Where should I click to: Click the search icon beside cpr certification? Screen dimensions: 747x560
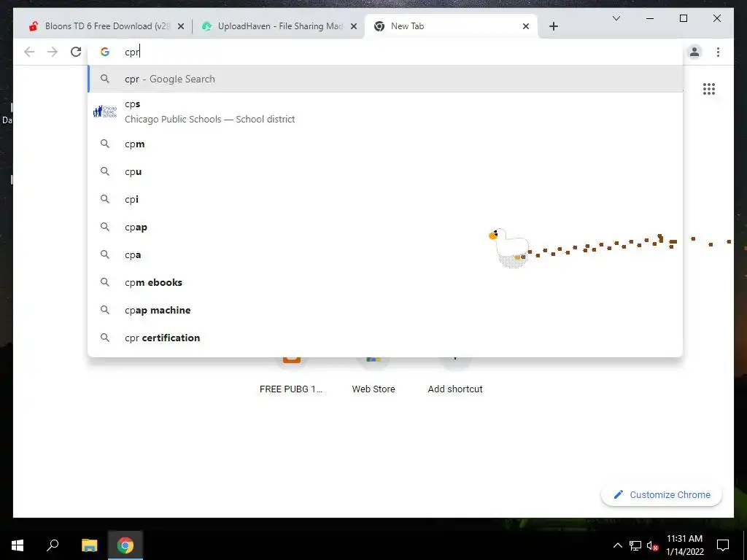tap(105, 338)
